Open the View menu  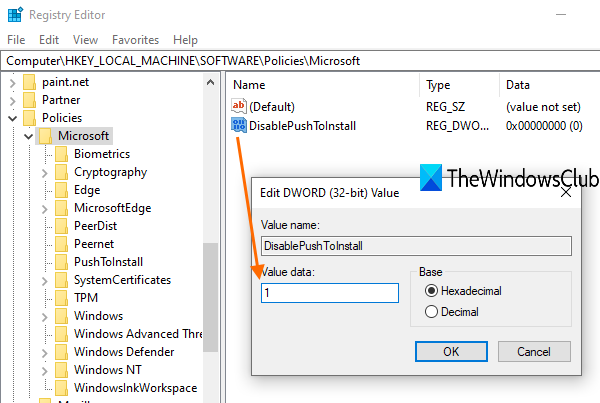[x=85, y=40]
